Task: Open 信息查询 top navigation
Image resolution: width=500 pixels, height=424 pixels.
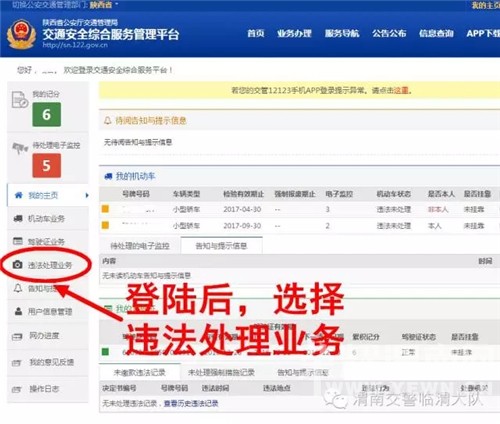Action: click(x=436, y=33)
